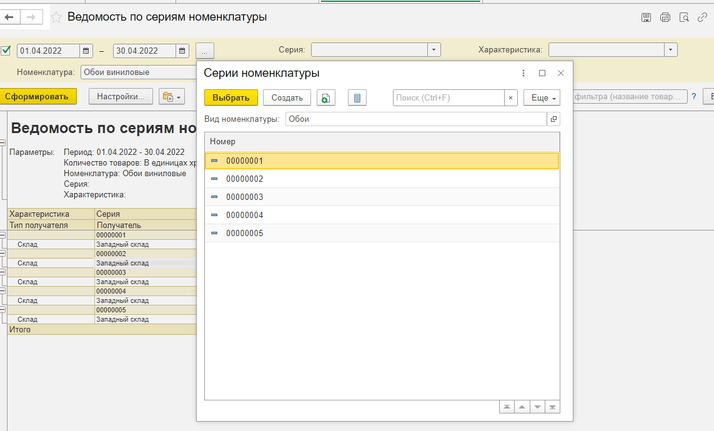The width and height of the screenshot is (714, 431).
Task: Expand the Серия dropdown field
Action: [433, 49]
